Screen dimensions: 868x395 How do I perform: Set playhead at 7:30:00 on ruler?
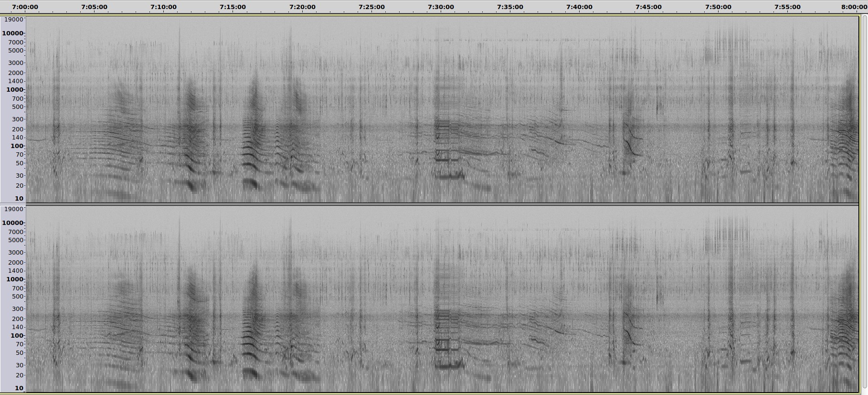pos(441,7)
